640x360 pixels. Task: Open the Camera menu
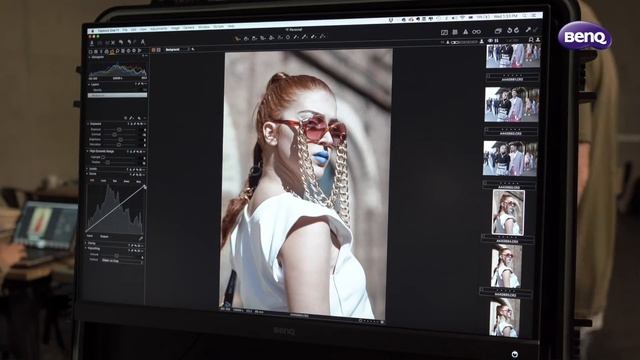point(189,28)
